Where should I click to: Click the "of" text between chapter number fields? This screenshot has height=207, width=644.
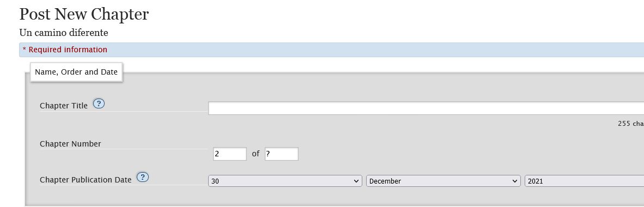[256, 154]
